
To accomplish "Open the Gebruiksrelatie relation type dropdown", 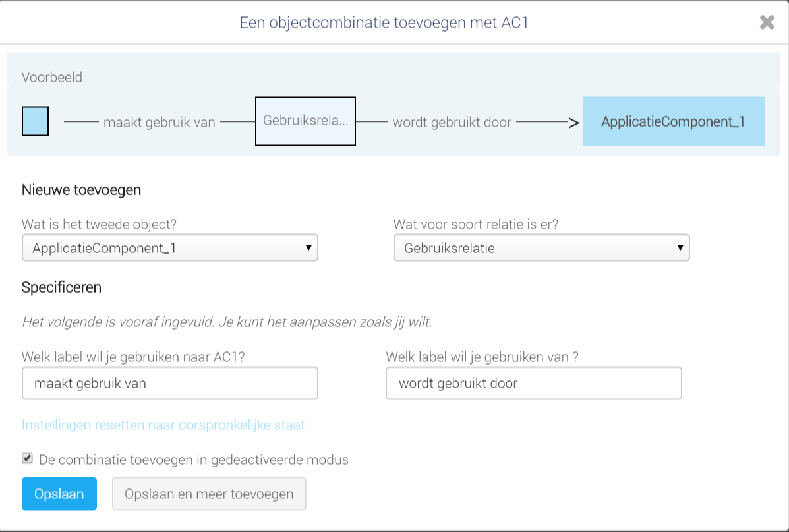I will (541, 248).
